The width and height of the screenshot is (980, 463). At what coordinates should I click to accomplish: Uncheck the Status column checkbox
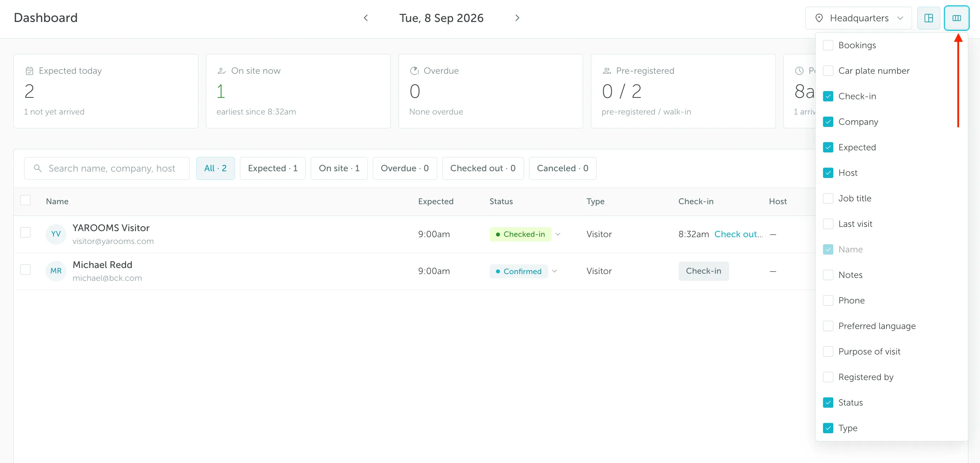tap(828, 402)
